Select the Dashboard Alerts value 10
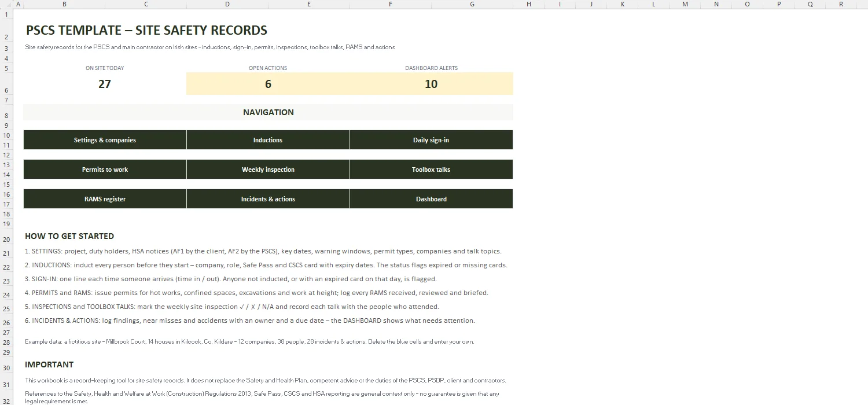Viewport: 868px width, 405px height. point(431,84)
